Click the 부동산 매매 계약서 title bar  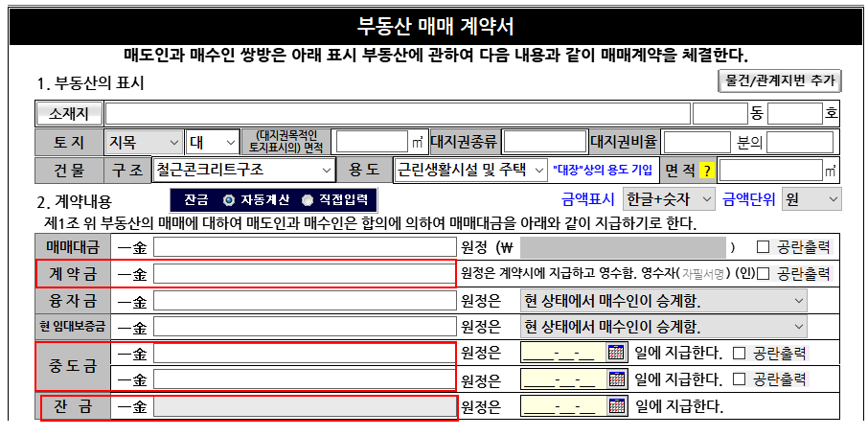pyautogui.click(x=436, y=27)
